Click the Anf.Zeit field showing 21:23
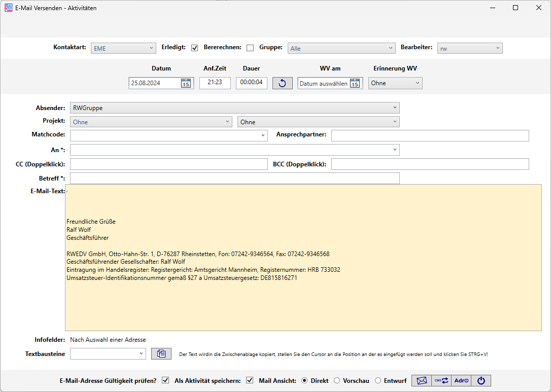This screenshot has height=392, width=551. 215,83
